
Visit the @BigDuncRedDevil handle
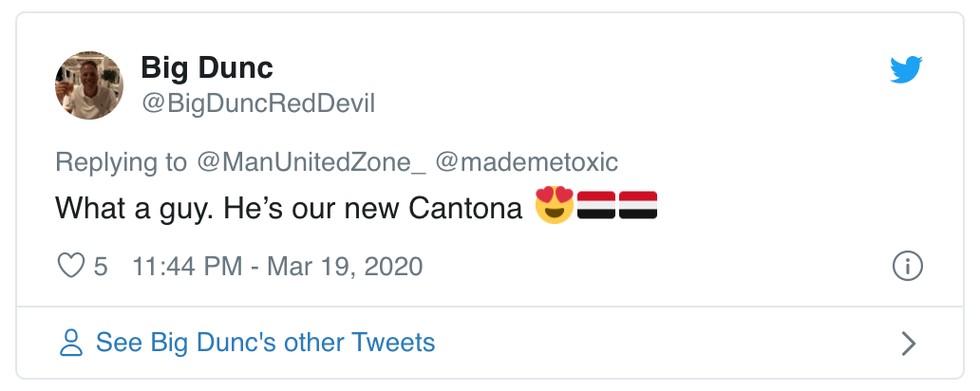pyautogui.click(x=257, y=103)
